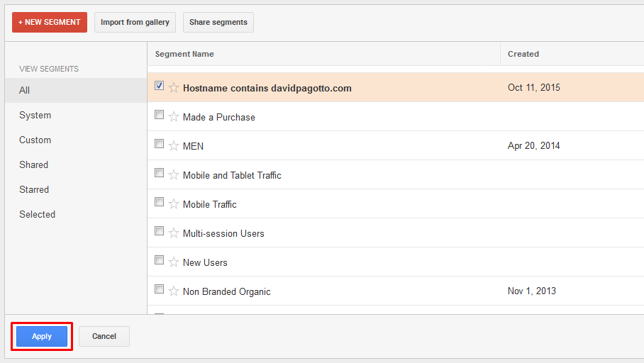
Task: Open the Starred segments view
Action: (x=33, y=190)
